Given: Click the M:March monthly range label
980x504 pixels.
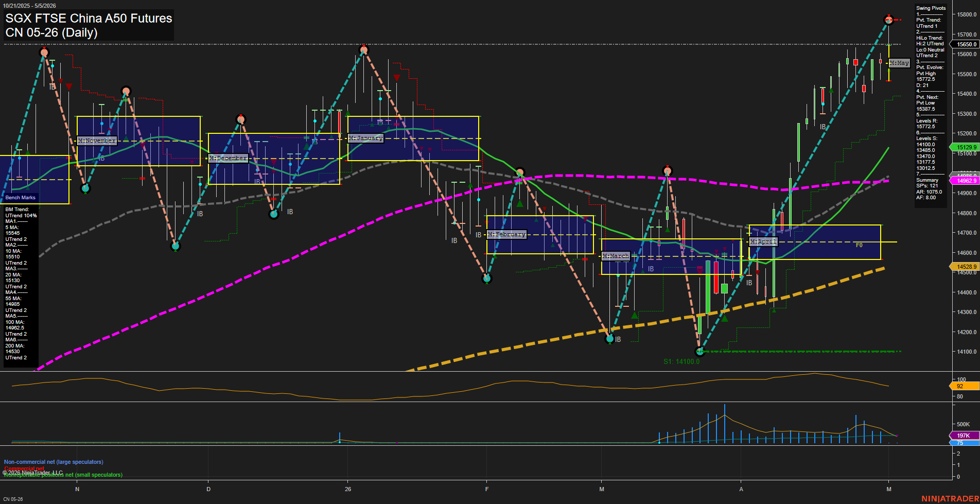Looking at the screenshot, I should pyautogui.click(x=616, y=256).
